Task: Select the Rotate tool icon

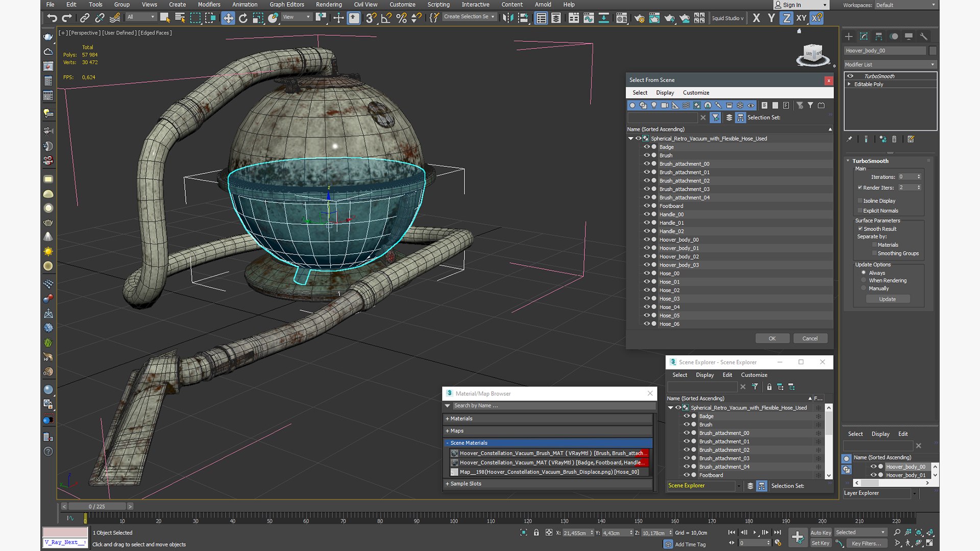Action: 243,18
